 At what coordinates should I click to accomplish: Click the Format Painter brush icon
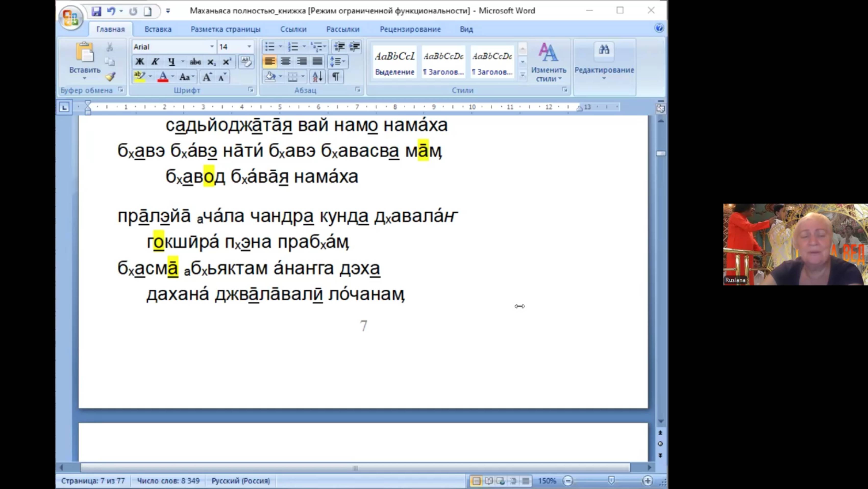pos(110,77)
